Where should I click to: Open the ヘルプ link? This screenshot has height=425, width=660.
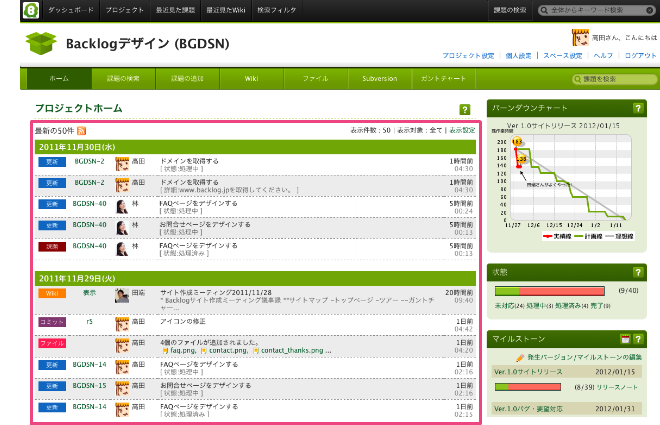603,56
